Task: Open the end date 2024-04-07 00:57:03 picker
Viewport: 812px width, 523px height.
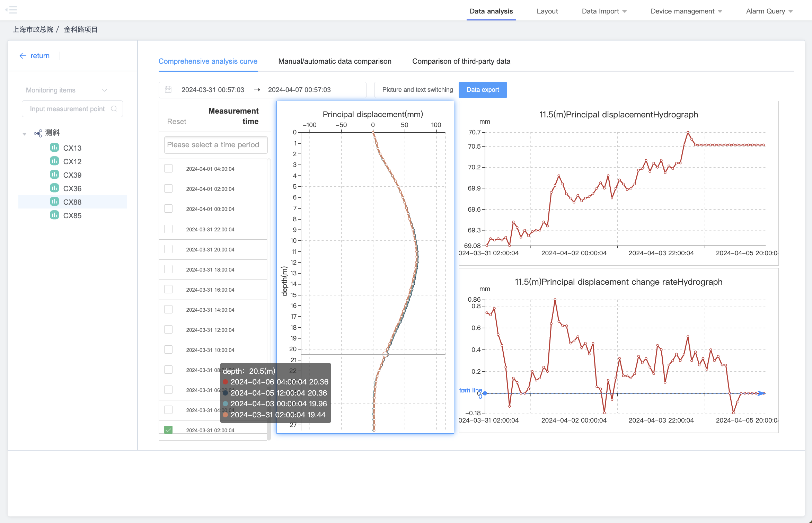Action: [x=299, y=90]
